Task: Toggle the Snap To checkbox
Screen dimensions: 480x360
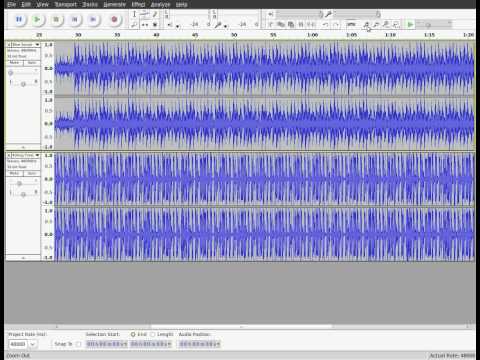Action: click(x=79, y=344)
